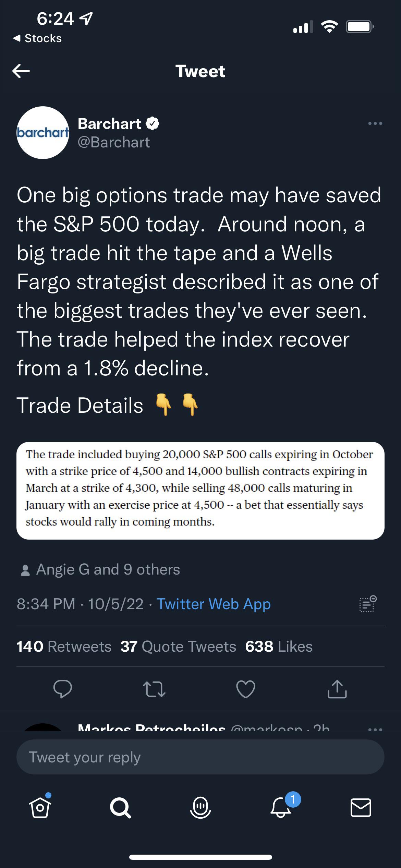Screen dimensions: 401x868
Task: Open tweet options three-dot menu
Action: (375, 123)
